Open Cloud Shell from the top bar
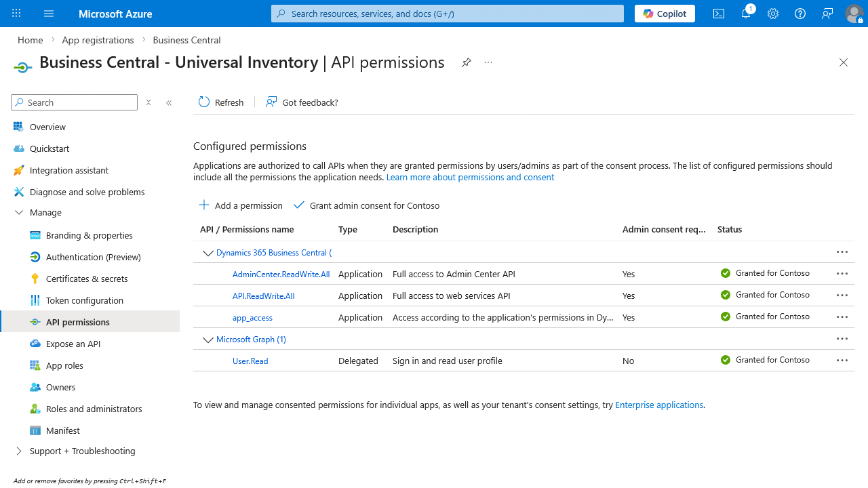The image size is (868, 488). coord(719,14)
